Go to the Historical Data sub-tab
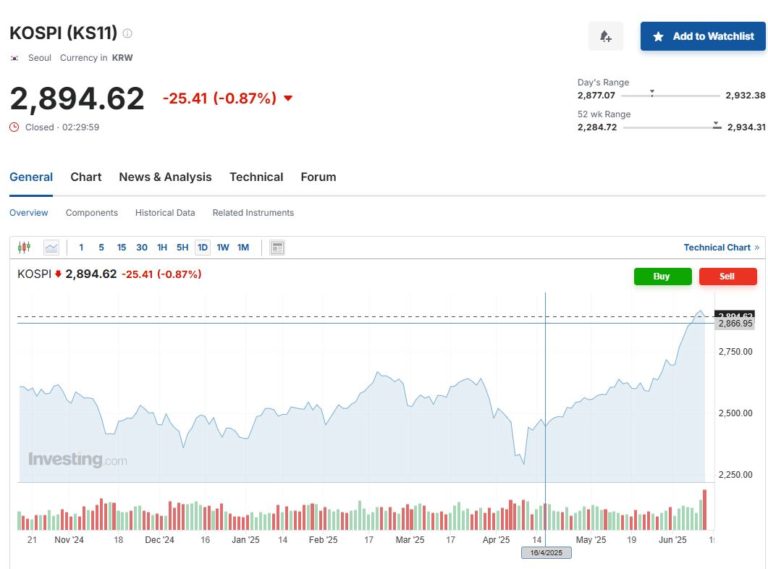Viewport: 768px width, 569px height. coord(165,213)
